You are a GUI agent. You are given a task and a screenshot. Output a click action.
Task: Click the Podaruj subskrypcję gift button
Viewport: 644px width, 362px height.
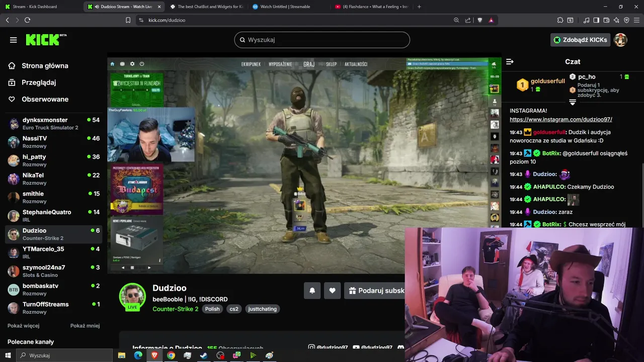[x=375, y=291]
